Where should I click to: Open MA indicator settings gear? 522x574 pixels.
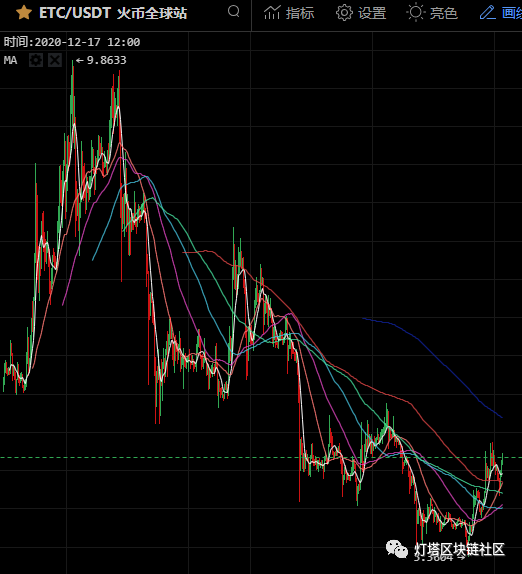tap(36, 60)
